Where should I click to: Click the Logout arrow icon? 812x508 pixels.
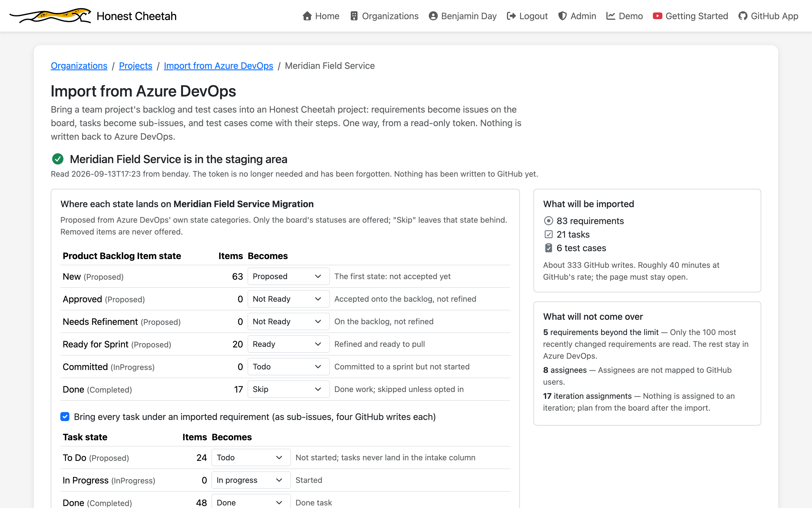tap(511, 16)
